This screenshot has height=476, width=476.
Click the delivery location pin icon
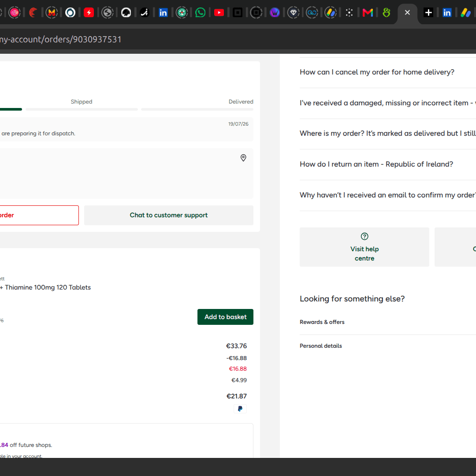coord(243,158)
